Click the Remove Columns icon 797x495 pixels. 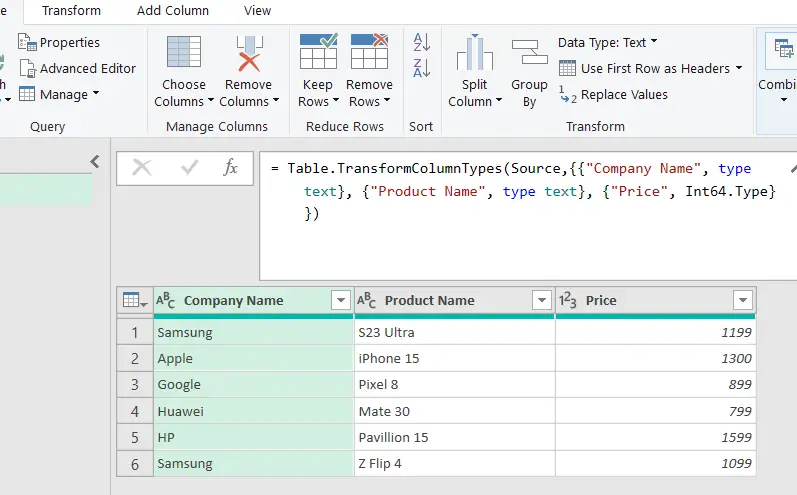click(x=249, y=53)
